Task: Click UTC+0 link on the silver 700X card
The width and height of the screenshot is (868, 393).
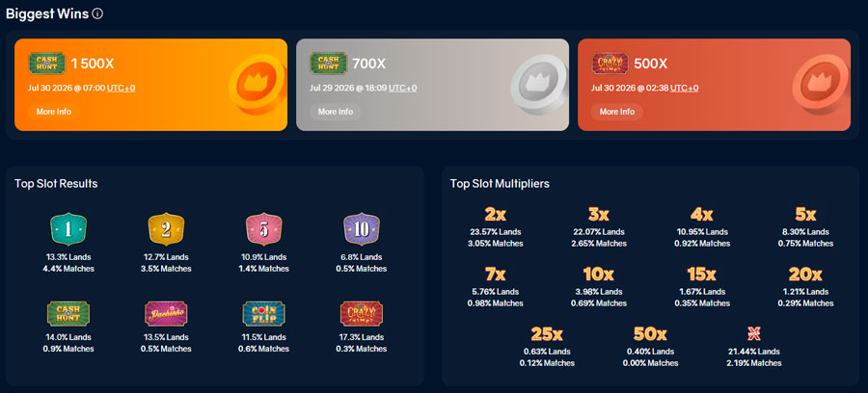Action: (402, 88)
